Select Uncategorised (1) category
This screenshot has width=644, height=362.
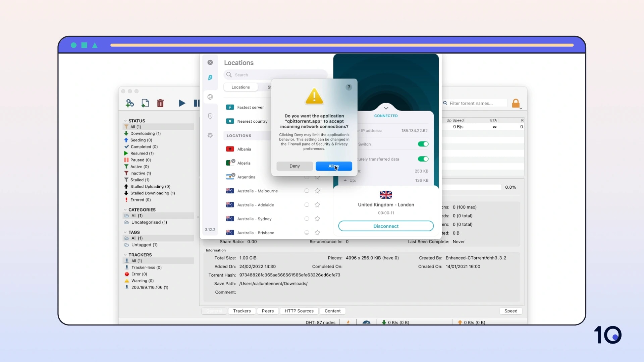pyautogui.click(x=149, y=222)
